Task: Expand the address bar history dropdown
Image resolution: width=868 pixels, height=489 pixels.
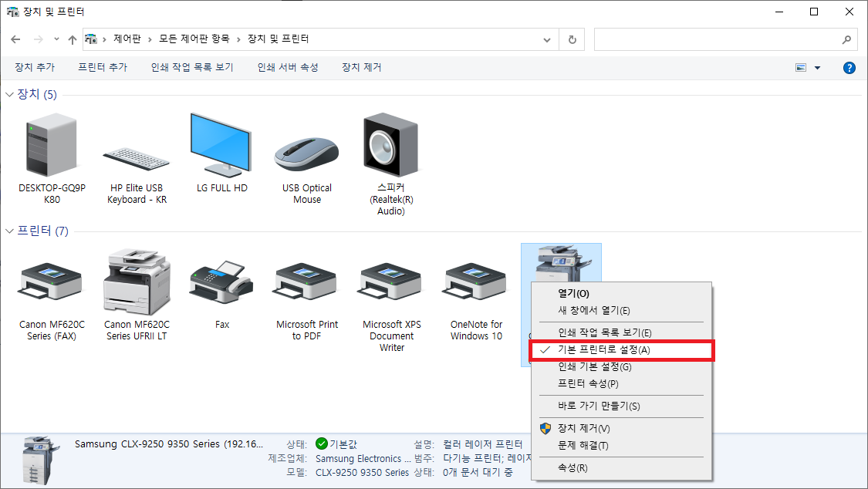Action: pos(547,39)
